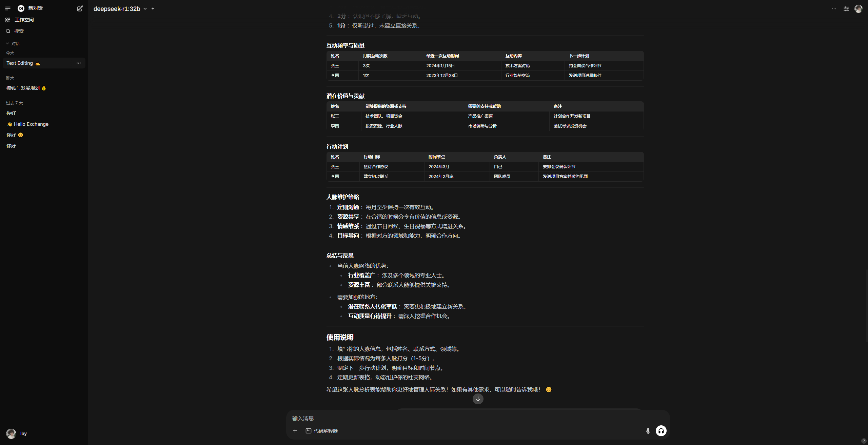The width and height of the screenshot is (868, 445).
Task: Click the scroll-to-bottom arrow button
Action: [478, 399]
